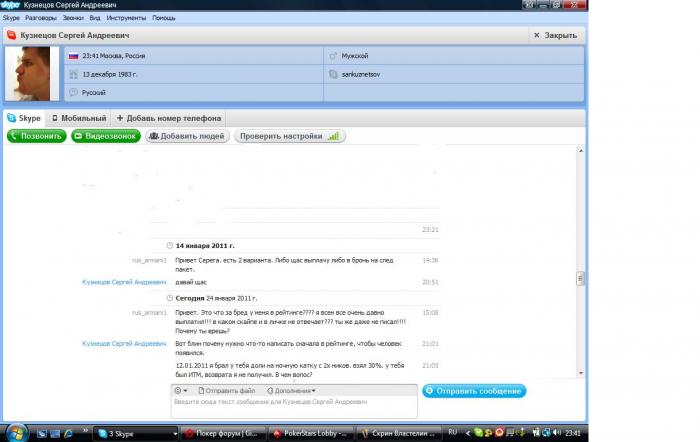Click the network tray icon
The image size is (700, 442).
(x=546, y=433)
